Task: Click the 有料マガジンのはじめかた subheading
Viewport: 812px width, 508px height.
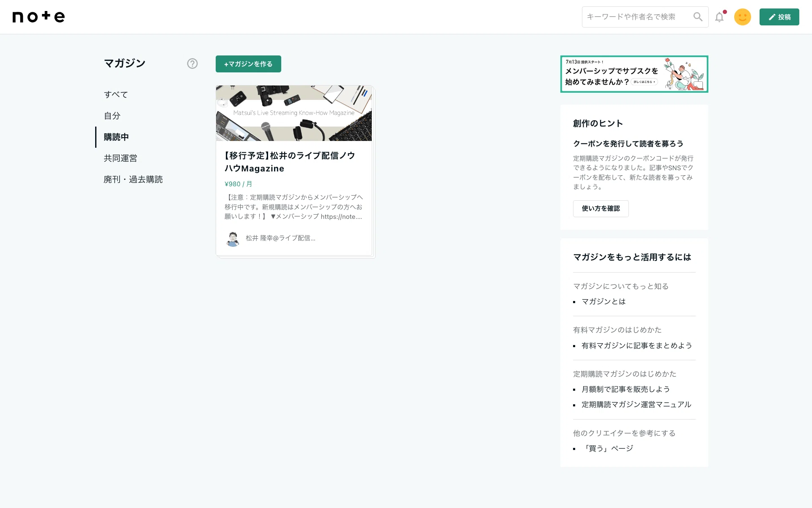Action: tap(617, 330)
